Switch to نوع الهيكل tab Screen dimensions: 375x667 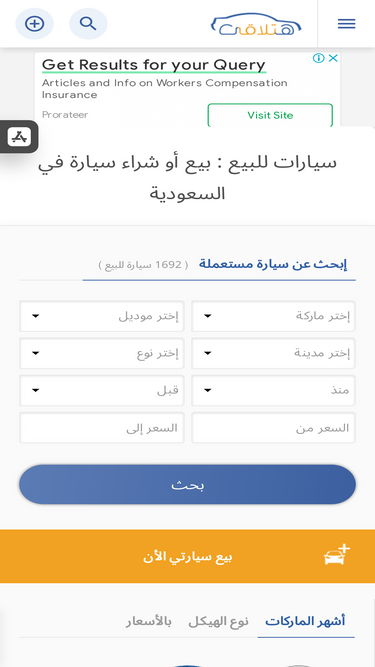point(219,621)
